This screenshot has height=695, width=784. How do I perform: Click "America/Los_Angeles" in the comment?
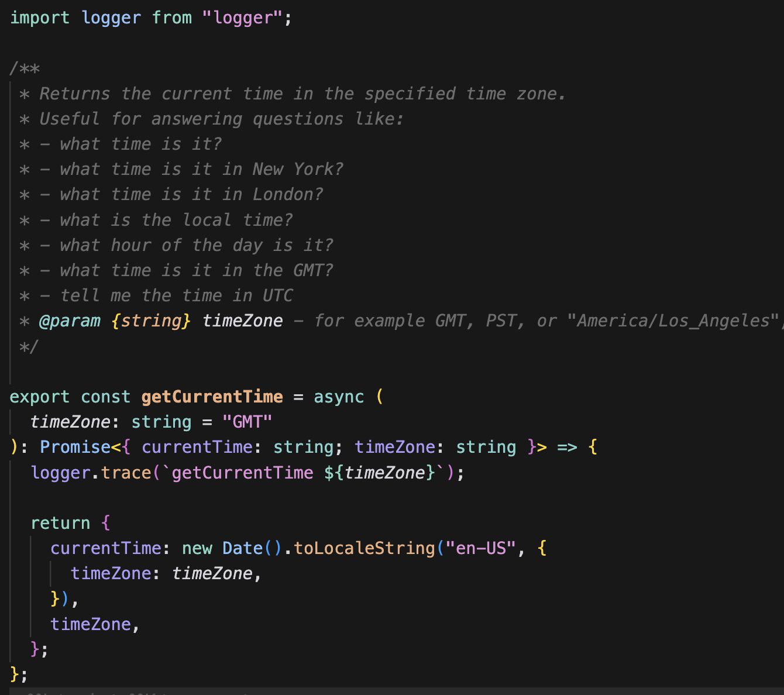[673, 321]
